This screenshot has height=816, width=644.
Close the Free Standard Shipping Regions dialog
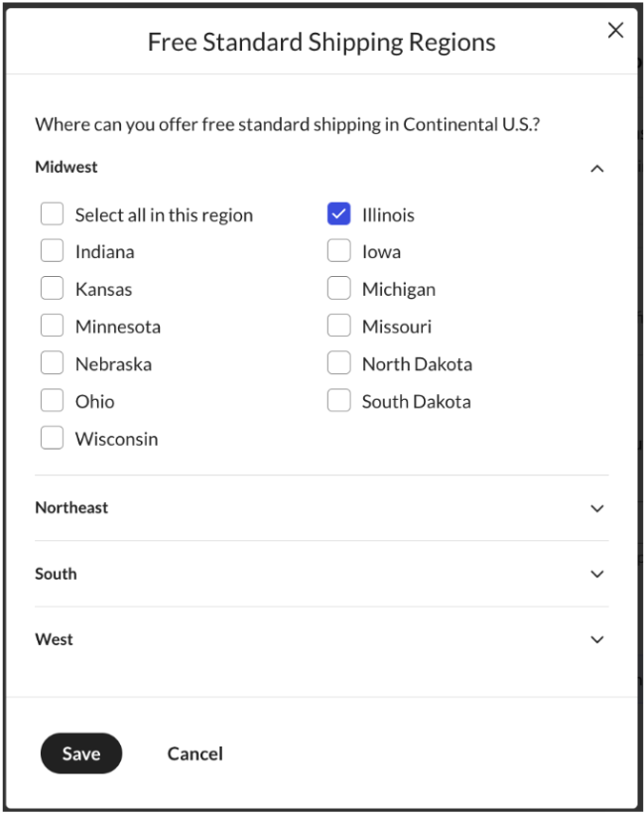pyautogui.click(x=615, y=31)
